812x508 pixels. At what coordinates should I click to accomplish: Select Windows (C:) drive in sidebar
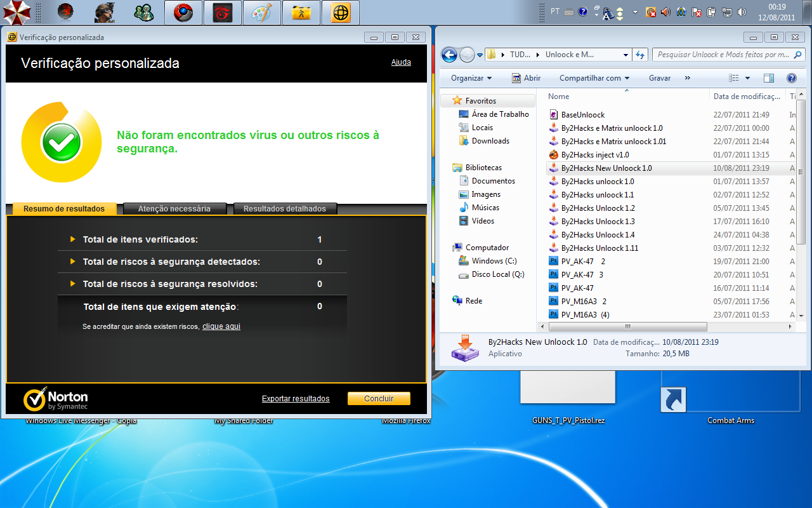(x=487, y=261)
